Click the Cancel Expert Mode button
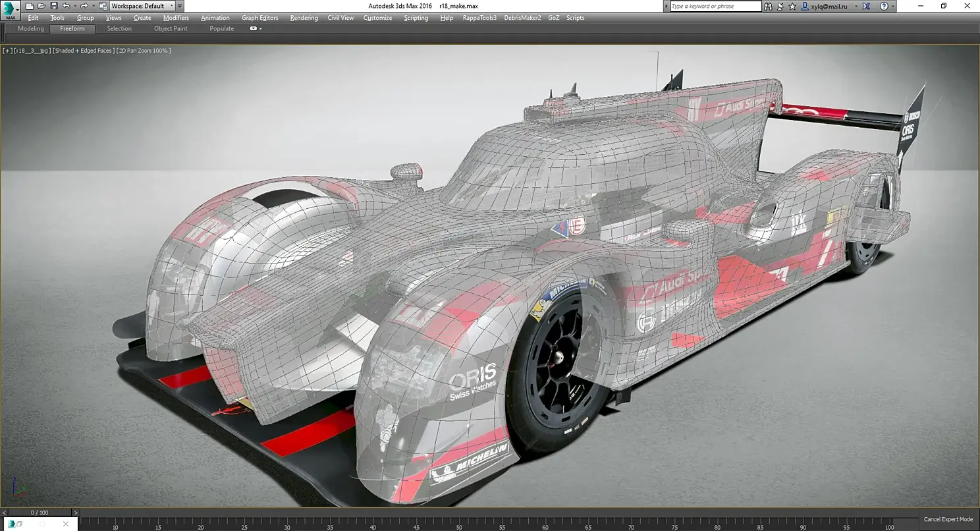 [948, 519]
